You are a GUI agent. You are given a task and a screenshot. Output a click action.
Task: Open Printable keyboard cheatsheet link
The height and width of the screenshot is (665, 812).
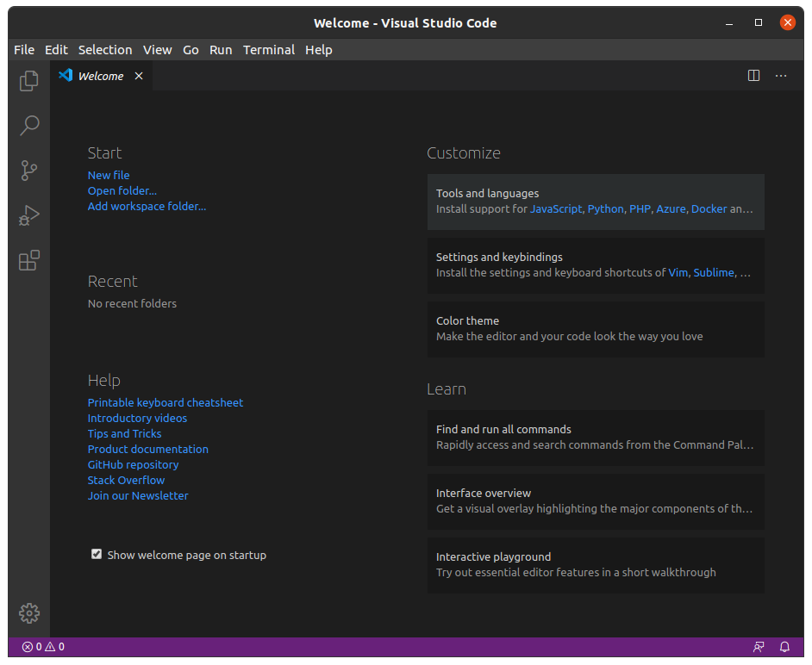point(166,402)
